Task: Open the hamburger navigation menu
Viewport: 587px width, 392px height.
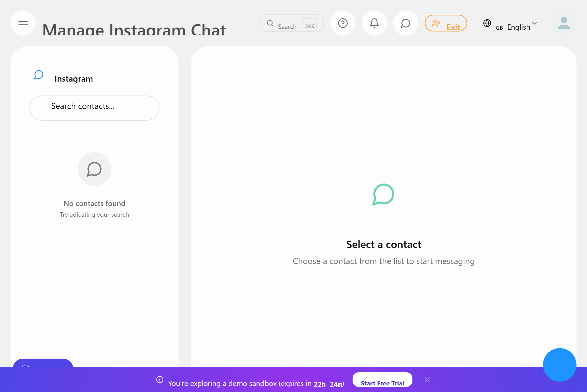Action: [x=23, y=23]
